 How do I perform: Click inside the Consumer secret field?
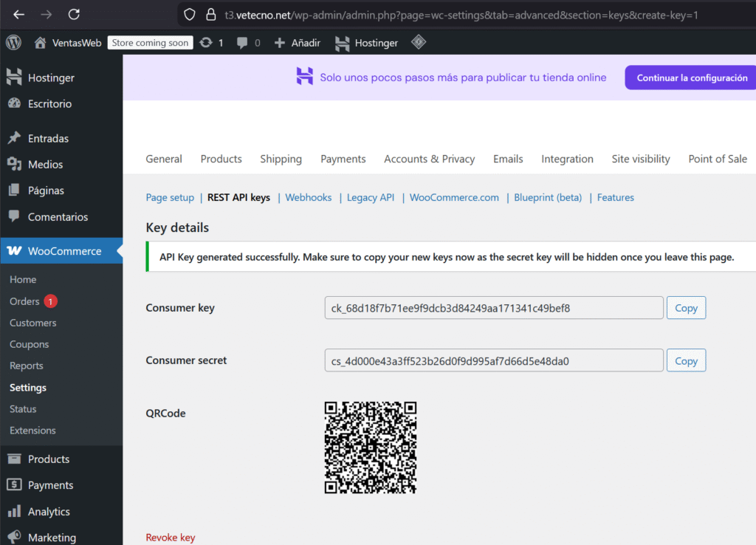tap(493, 360)
